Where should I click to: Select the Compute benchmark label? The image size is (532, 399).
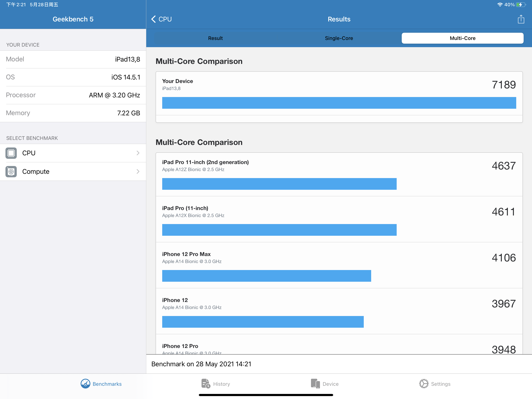[x=36, y=172]
